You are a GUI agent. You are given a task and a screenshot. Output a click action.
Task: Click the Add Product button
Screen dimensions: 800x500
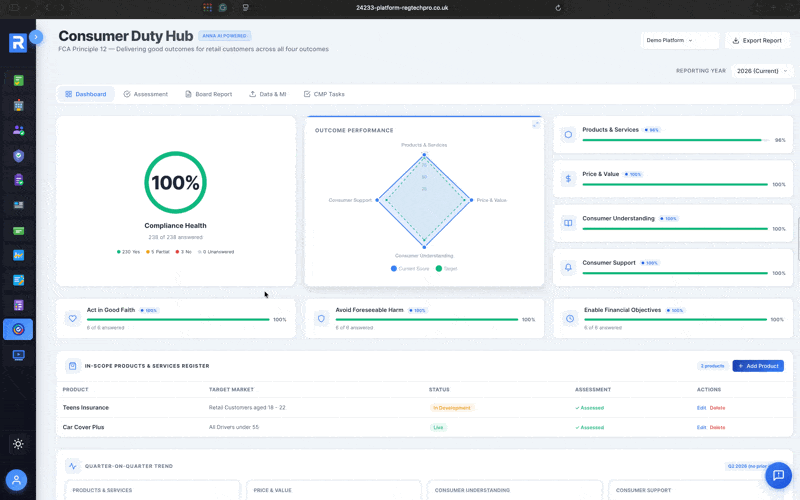(758, 366)
